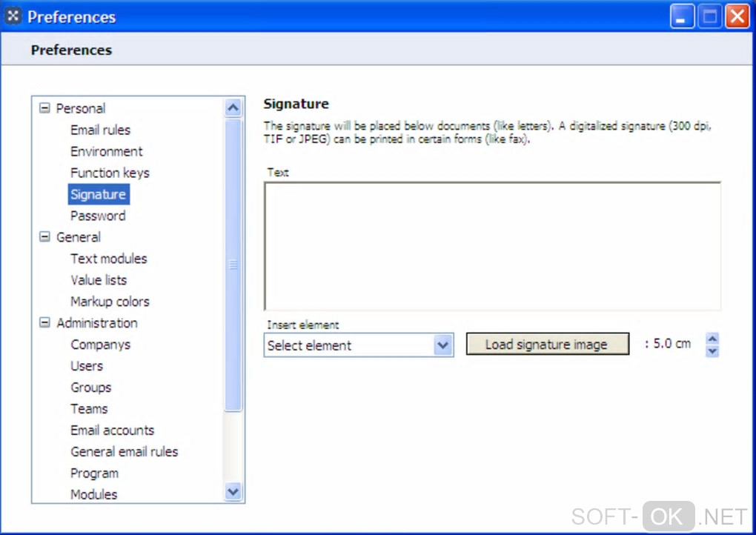Click the tree scrollbar thumb
The height and width of the screenshot is (535, 756).
pyautogui.click(x=233, y=265)
